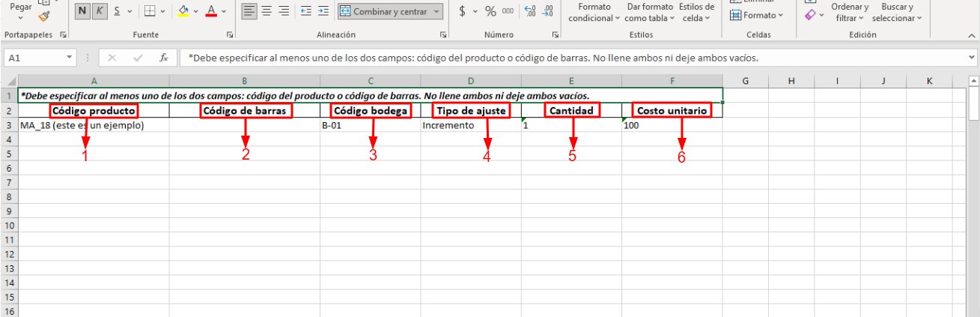Open the Formato cells menu
Screen dimensions: 980x317
point(757,15)
